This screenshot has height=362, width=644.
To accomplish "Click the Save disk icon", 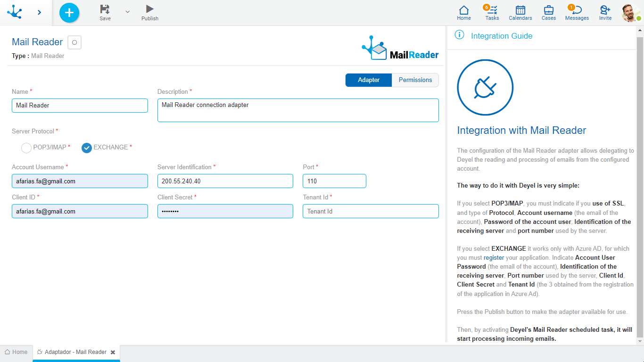I will (105, 9).
